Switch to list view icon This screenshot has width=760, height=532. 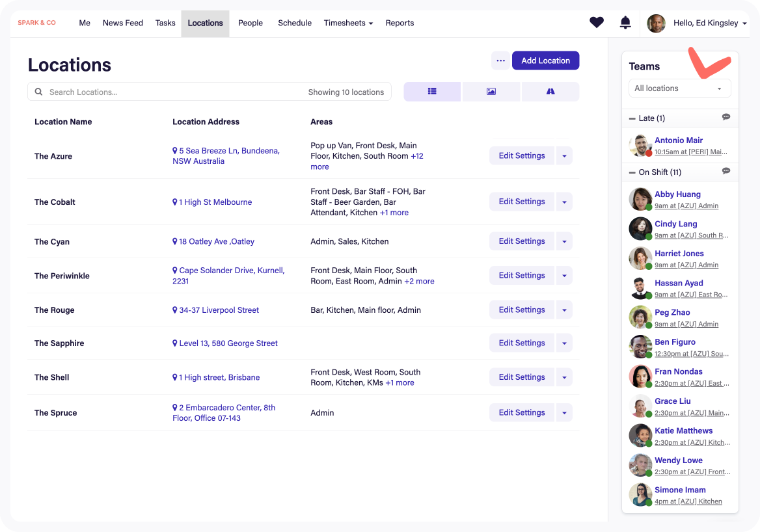point(432,92)
